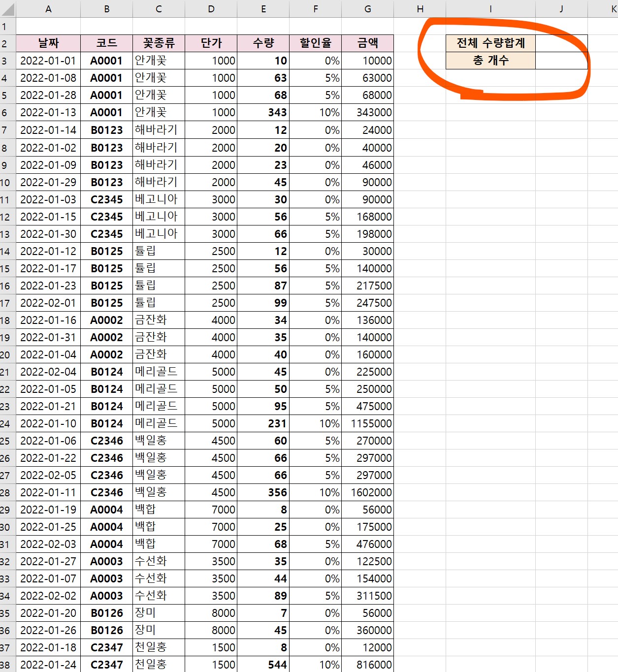This screenshot has width=618, height=672.
Task: Click code cell C2347 in row 37
Action: [107, 647]
